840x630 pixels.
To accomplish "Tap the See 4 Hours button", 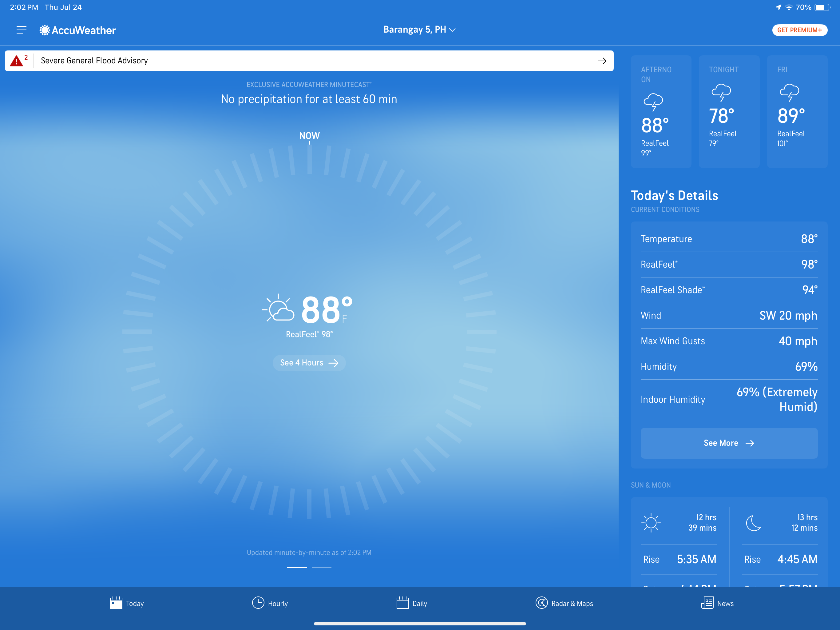I will click(x=309, y=363).
